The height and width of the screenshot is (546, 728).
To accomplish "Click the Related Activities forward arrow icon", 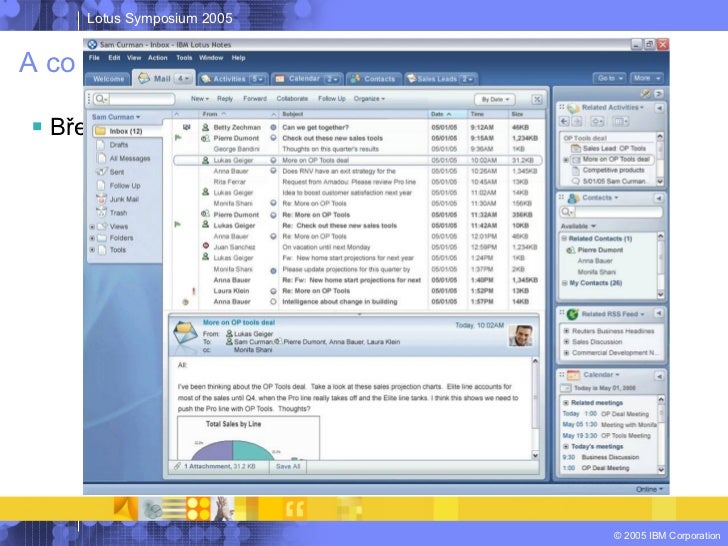I will coord(577,122).
